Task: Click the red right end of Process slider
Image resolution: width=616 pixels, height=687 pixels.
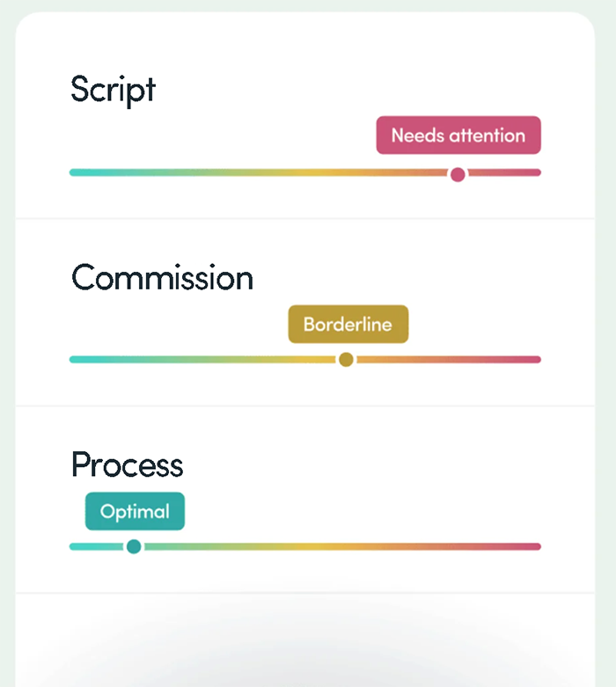Action: pyautogui.click(x=531, y=546)
